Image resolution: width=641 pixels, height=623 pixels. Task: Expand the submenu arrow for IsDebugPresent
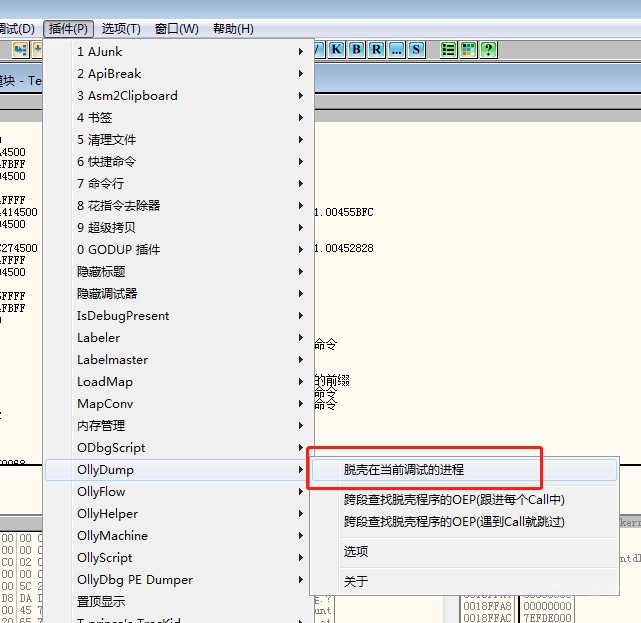pos(301,316)
